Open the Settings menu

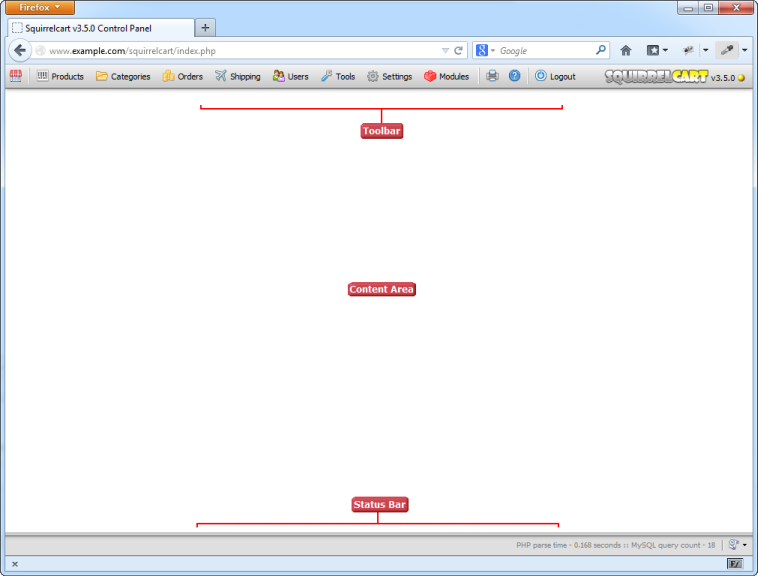389,76
